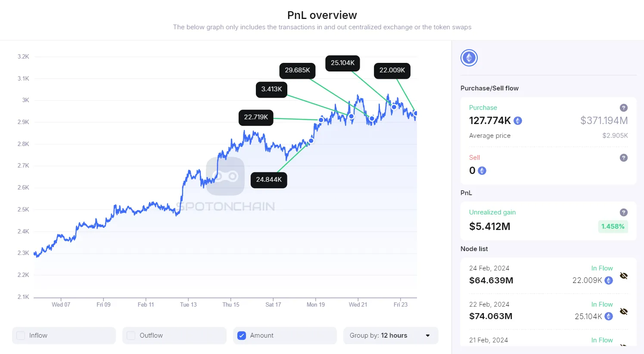Uncheck the Amount checkbox

coord(242,335)
